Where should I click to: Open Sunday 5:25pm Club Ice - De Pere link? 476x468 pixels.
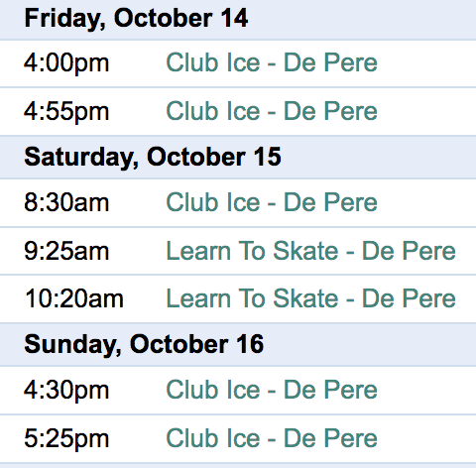click(272, 438)
